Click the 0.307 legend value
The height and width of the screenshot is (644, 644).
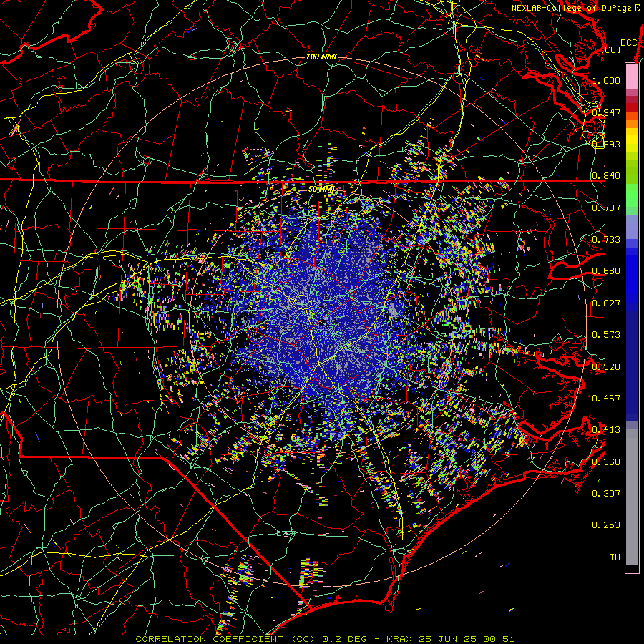[x=606, y=494]
